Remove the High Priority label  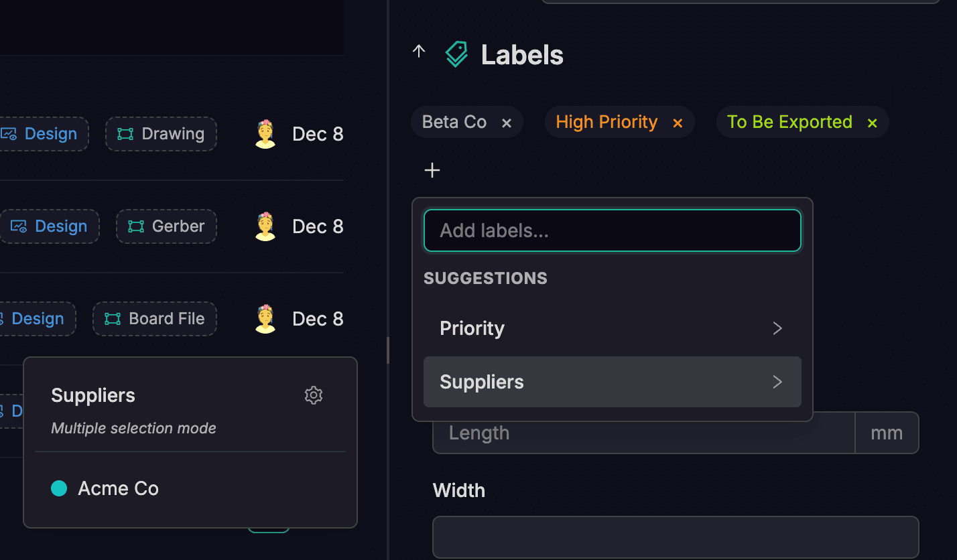pyautogui.click(x=678, y=123)
